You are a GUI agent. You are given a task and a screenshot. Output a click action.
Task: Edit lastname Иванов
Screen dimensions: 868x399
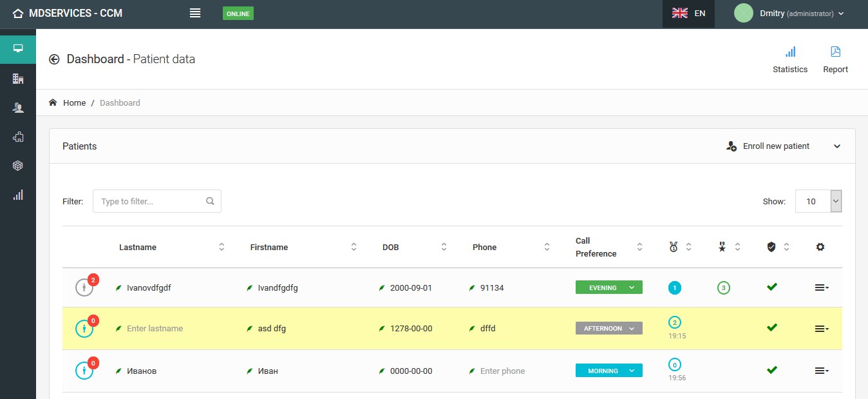click(142, 371)
